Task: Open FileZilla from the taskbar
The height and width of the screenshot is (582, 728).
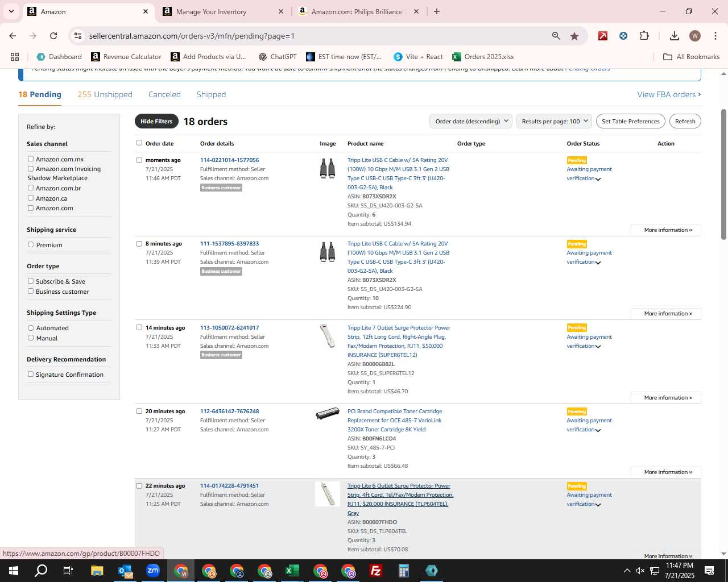Action: tap(376, 571)
